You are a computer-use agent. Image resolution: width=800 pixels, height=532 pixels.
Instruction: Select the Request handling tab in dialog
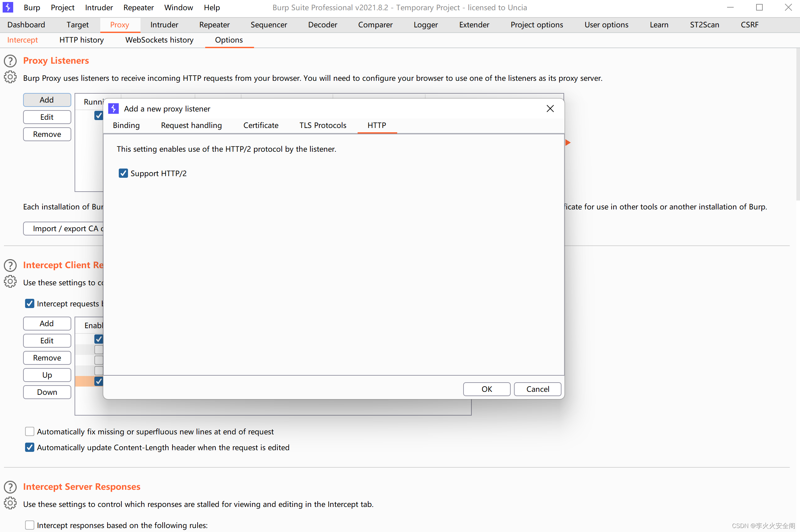point(191,125)
